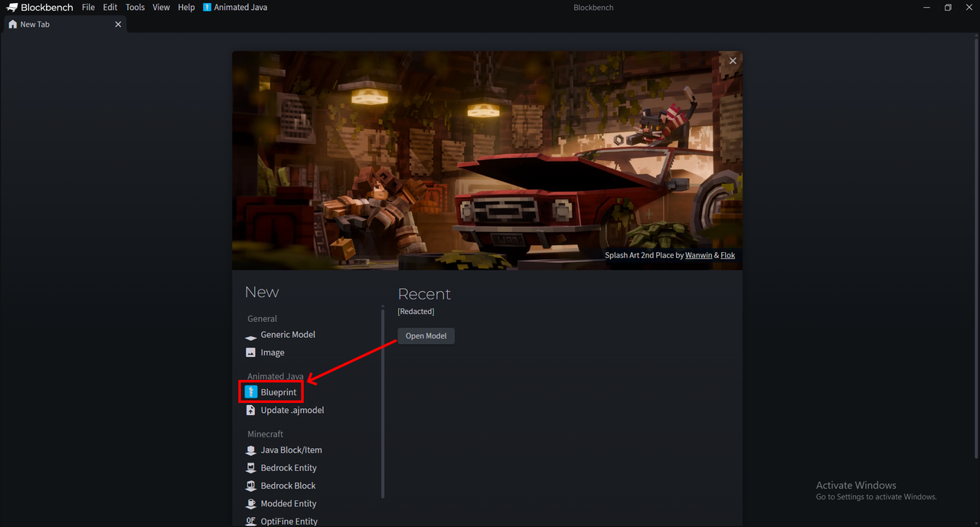Open Flok's profile link
Viewport: 980px width, 527px height.
tap(727, 255)
